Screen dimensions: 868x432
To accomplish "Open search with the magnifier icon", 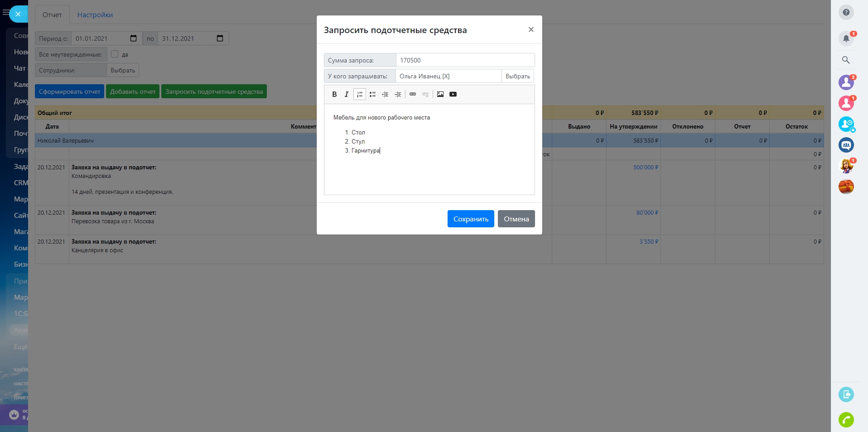I will point(846,60).
